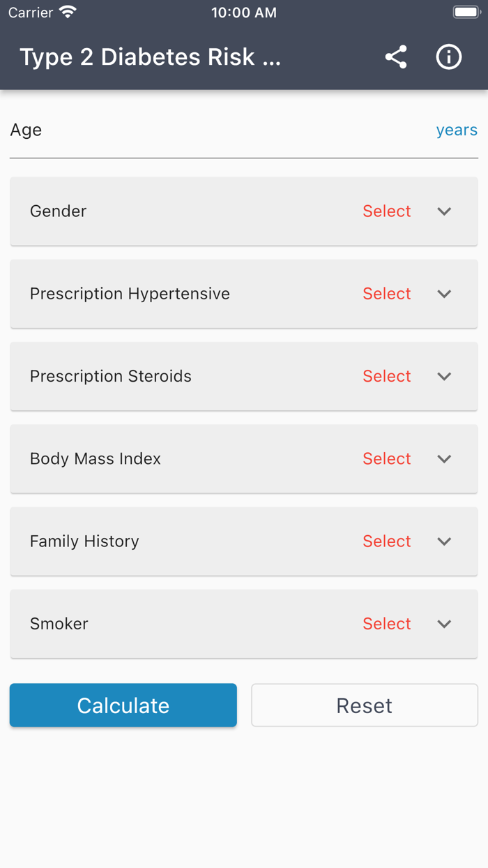Tap the clock showing 10:00 AM
Viewport: 488px width, 868px height.
[244, 11]
